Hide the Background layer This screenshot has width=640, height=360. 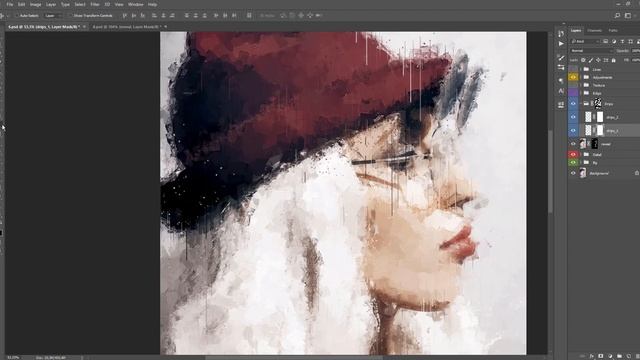point(573,173)
